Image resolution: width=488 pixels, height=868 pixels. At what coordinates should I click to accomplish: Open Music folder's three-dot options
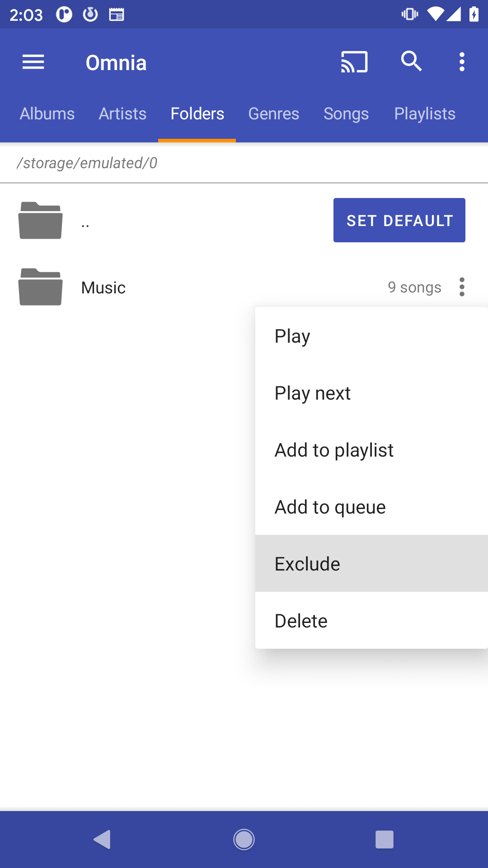click(x=462, y=287)
